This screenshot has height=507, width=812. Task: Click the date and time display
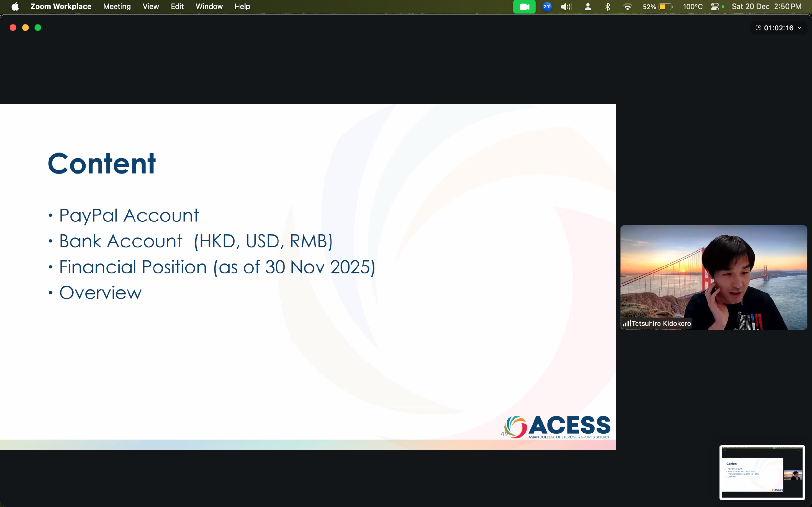pyautogui.click(x=766, y=7)
